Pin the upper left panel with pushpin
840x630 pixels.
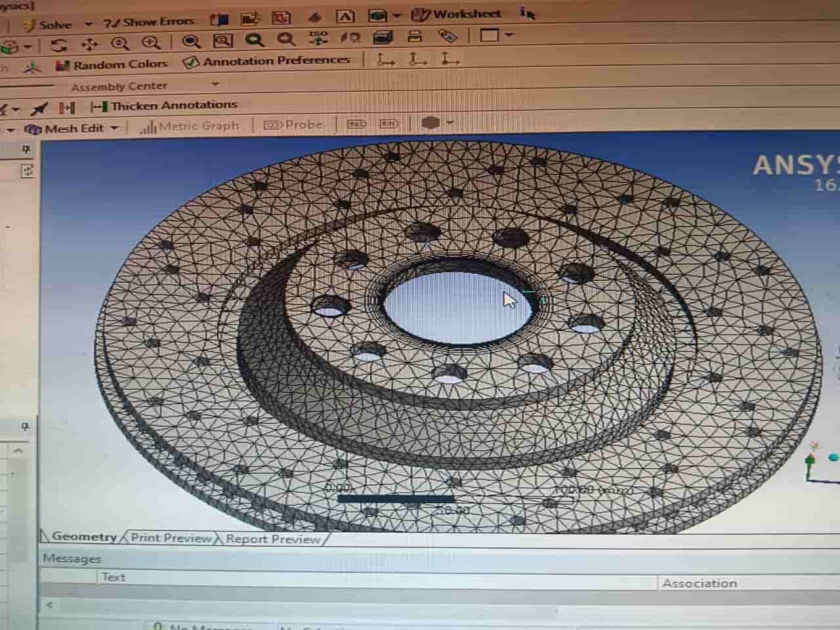(26, 150)
